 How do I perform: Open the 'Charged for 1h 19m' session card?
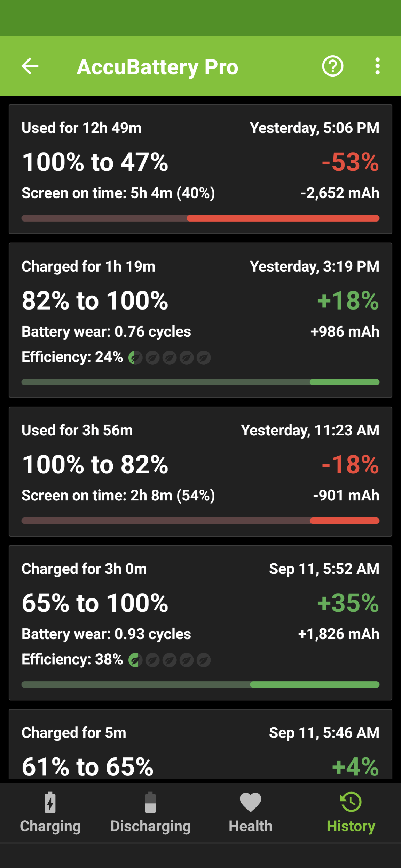[x=200, y=320]
